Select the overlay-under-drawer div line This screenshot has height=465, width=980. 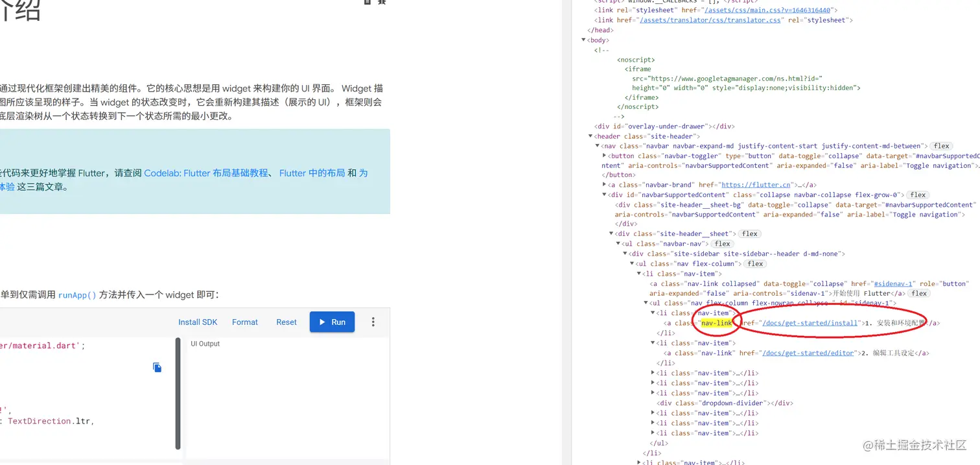point(664,126)
